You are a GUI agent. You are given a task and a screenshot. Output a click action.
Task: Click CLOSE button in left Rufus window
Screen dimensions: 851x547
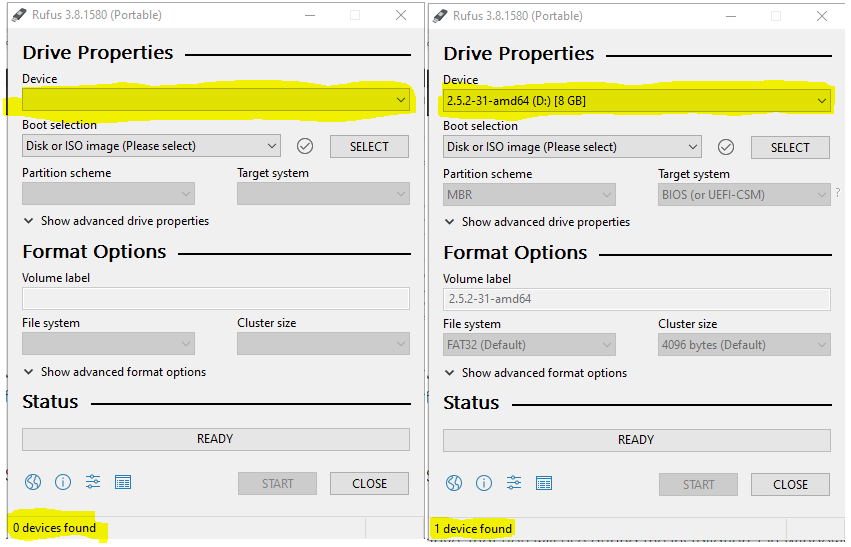click(370, 484)
